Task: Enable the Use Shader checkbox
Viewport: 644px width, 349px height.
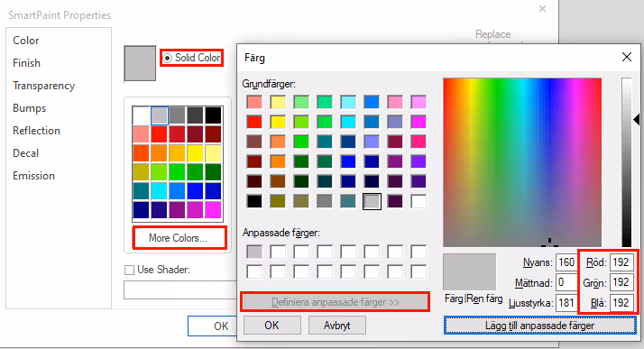Action: (129, 271)
